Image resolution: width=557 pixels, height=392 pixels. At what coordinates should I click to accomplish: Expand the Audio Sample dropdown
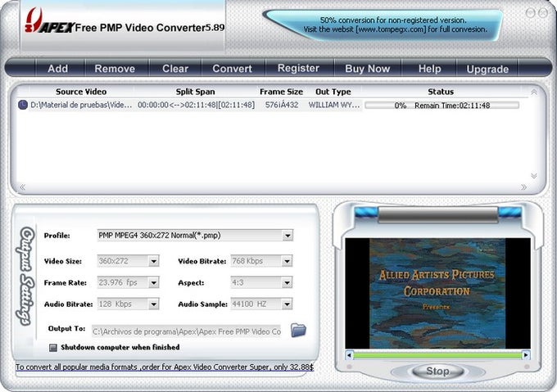pyautogui.click(x=287, y=304)
